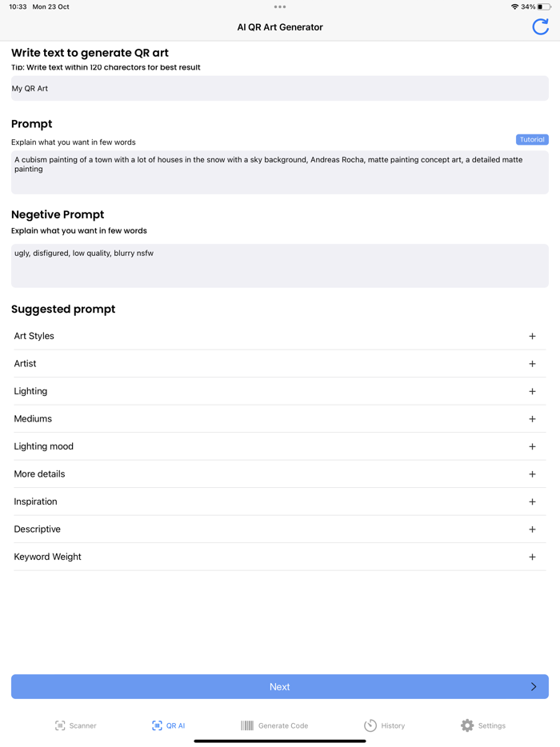
Task: Select the QR AI tab icon
Action: 157,725
